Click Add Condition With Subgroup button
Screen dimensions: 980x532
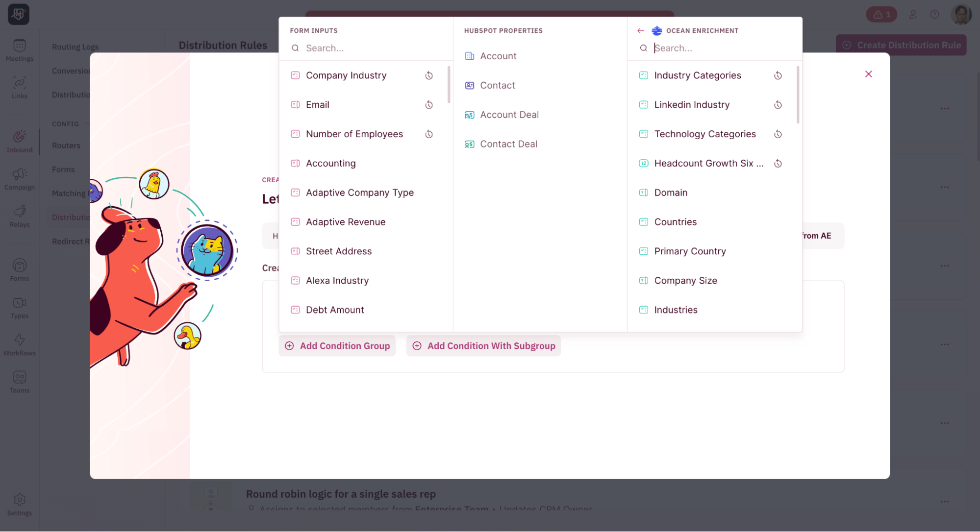point(483,346)
